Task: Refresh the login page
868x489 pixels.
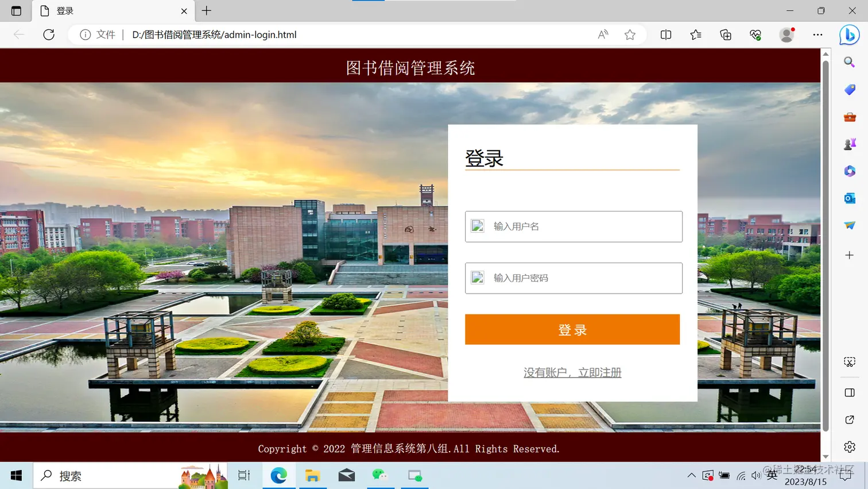Action: (49, 34)
